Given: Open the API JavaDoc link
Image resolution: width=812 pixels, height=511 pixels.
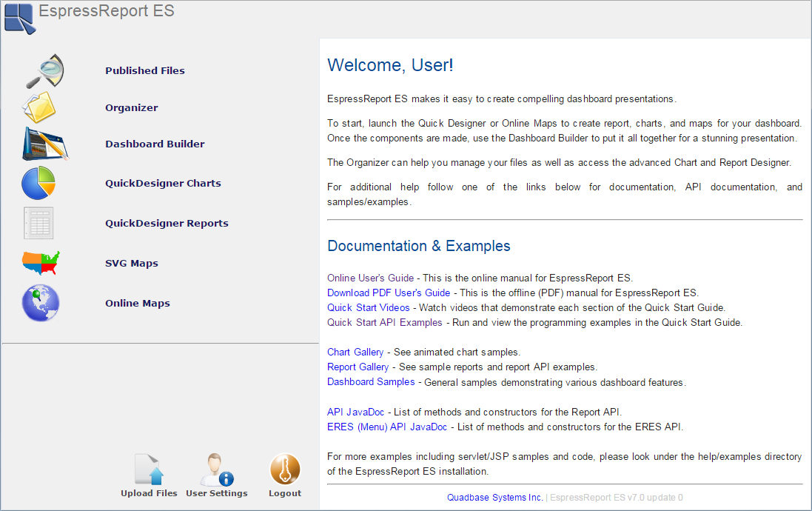Looking at the screenshot, I should pos(356,412).
